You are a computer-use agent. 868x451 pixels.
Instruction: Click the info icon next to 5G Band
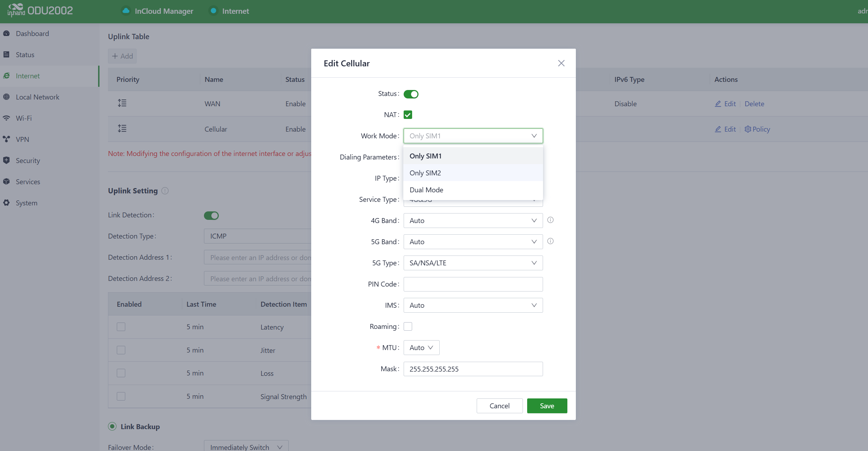[x=550, y=241]
